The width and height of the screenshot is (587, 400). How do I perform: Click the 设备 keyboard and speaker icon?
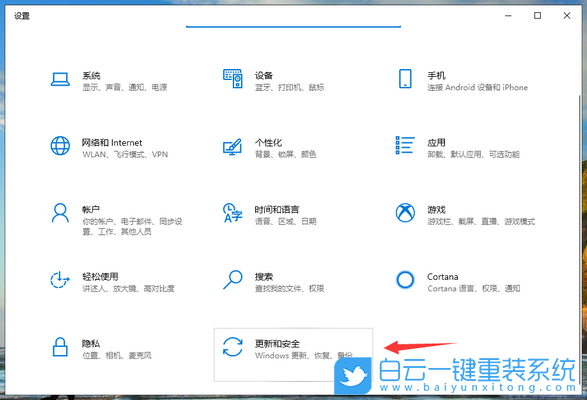pyautogui.click(x=233, y=79)
